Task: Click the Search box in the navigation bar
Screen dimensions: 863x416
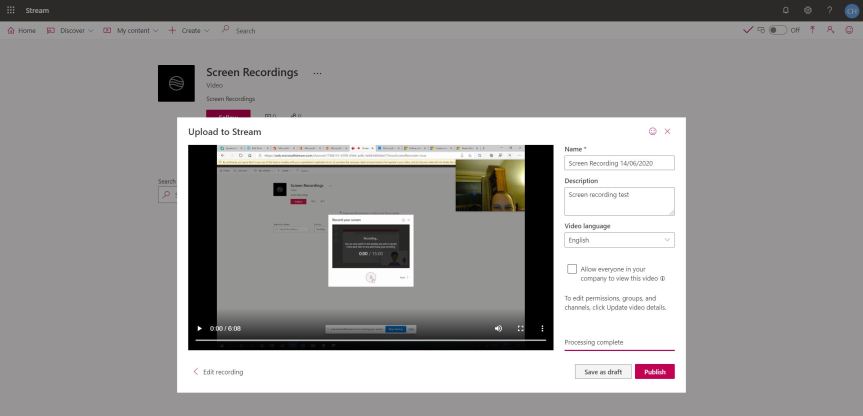Action: (x=245, y=31)
